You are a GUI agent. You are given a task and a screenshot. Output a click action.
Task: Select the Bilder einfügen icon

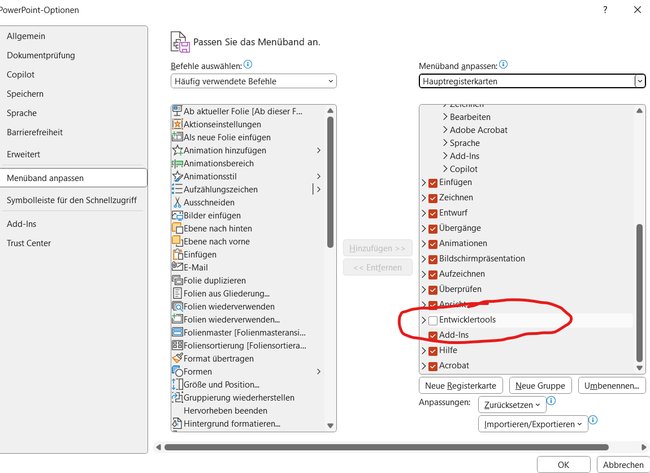click(x=177, y=215)
